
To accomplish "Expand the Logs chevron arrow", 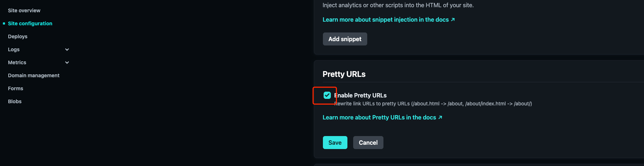I will click(x=67, y=49).
